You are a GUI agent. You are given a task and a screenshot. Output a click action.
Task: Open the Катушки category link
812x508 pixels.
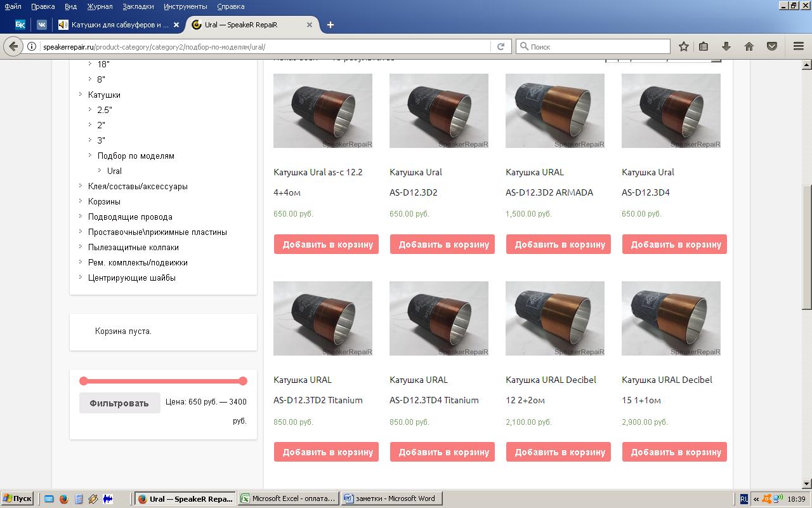coord(104,95)
